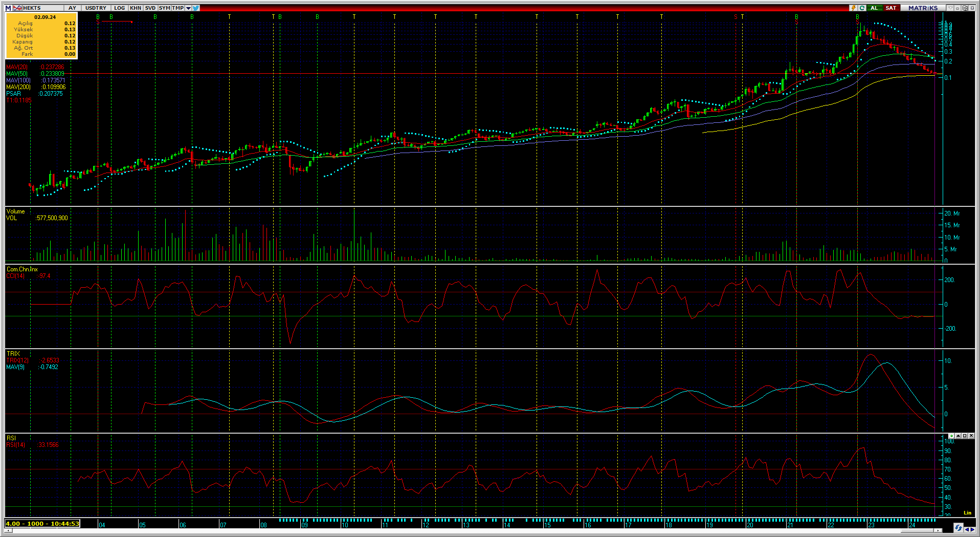Click the 04 year marker on time axis
The width and height of the screenshot is (980, 537).
click(102, 525)
